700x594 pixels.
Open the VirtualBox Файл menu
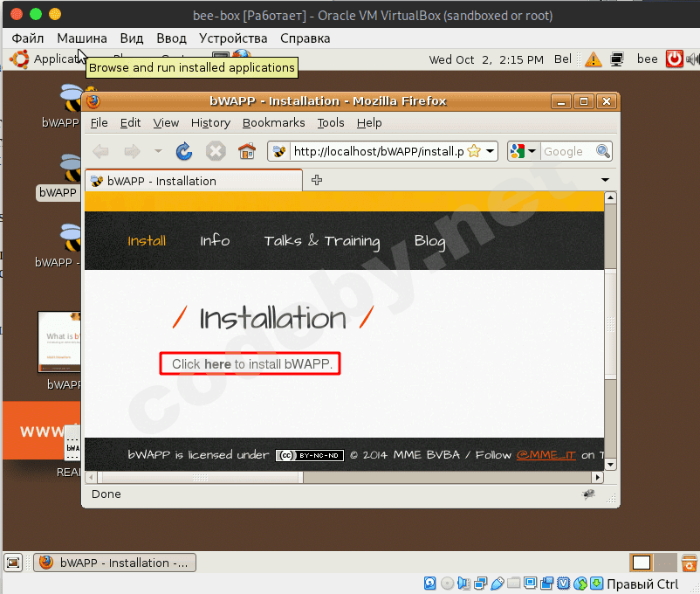point(28,38)
